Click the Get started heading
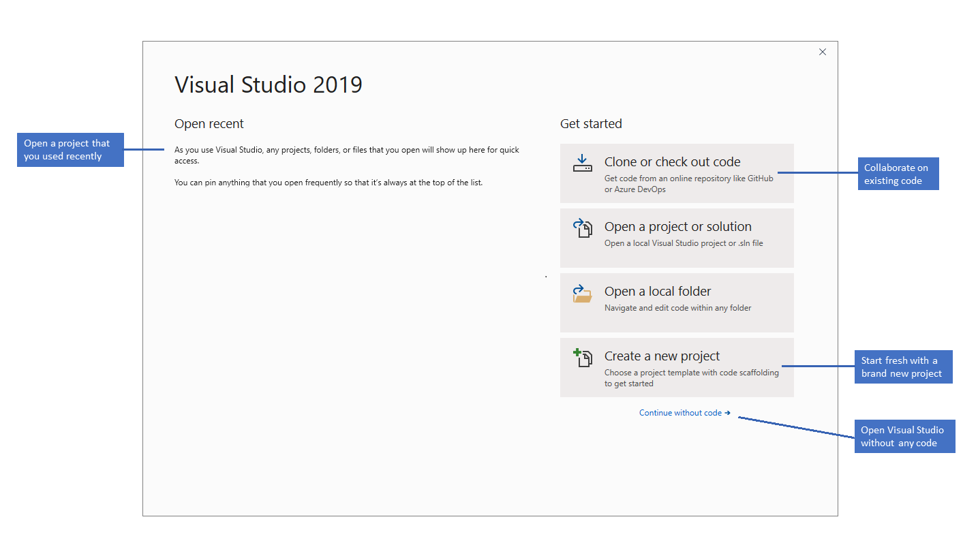The width and height of the screenshot is (978, 560). coord(591,124)
